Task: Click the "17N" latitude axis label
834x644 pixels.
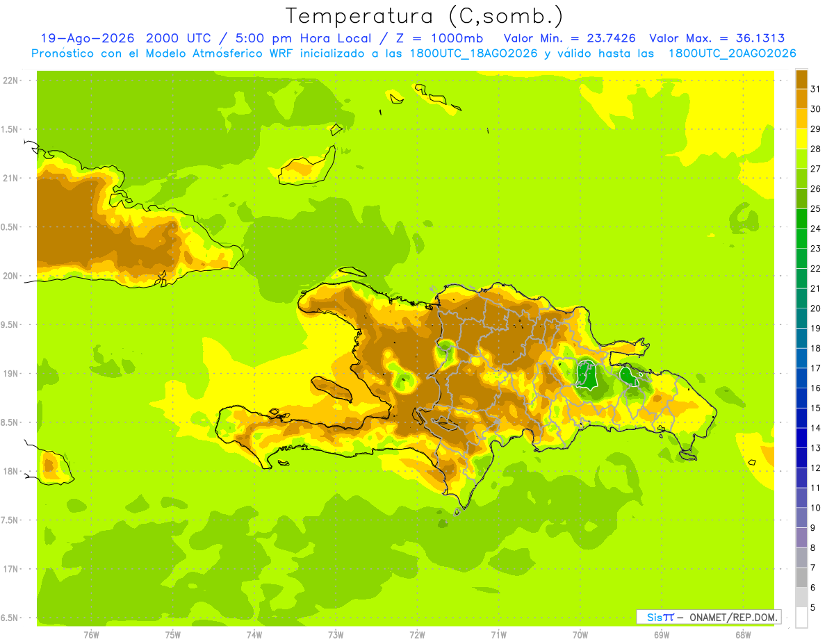Action: 10,569
